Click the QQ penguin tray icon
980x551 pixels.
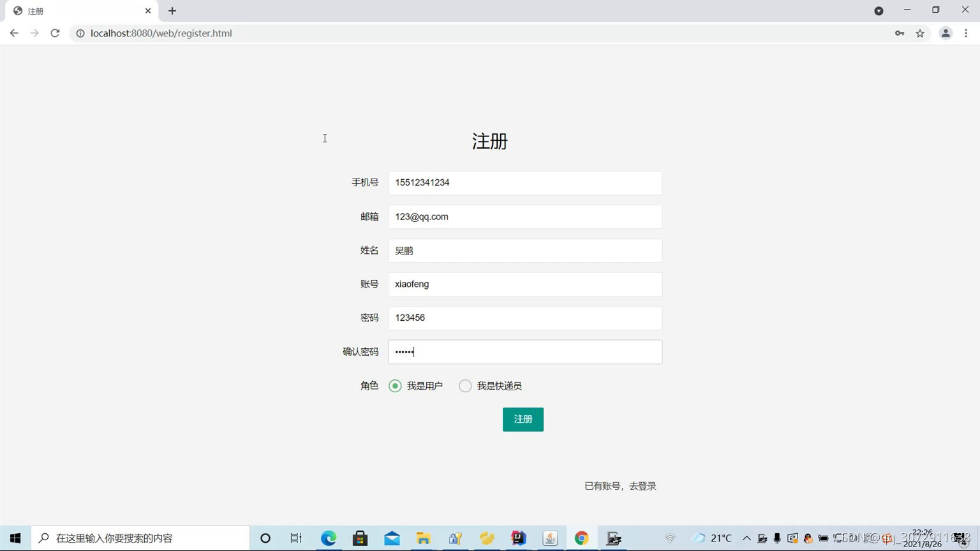808,538
